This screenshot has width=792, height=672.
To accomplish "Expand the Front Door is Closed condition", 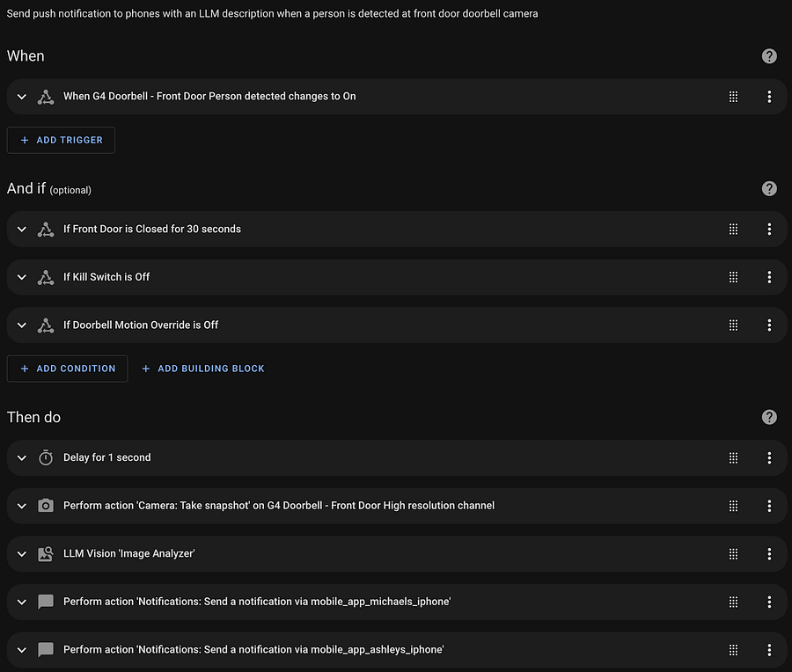I will (21, 230).
